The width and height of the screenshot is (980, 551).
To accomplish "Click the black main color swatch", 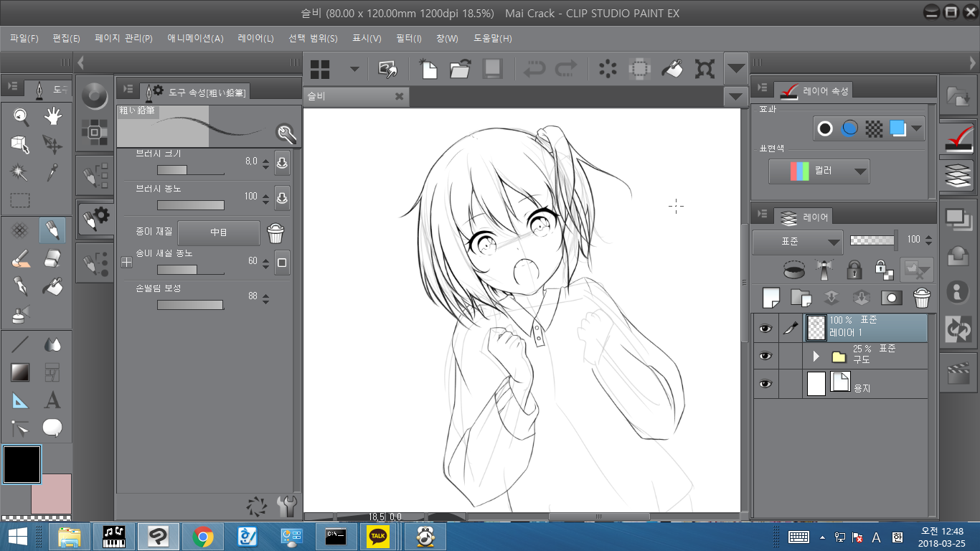I will [x=22, y=464].
